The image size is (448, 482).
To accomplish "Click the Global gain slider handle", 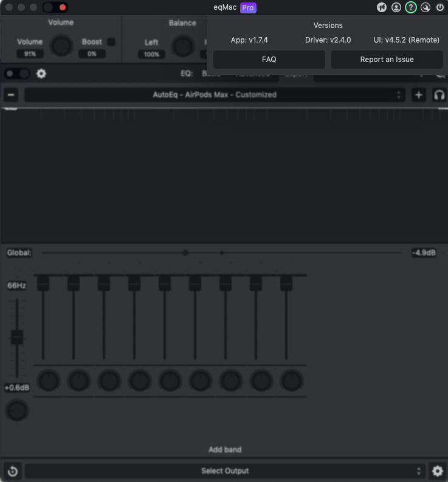I will [x=185, y=253].
